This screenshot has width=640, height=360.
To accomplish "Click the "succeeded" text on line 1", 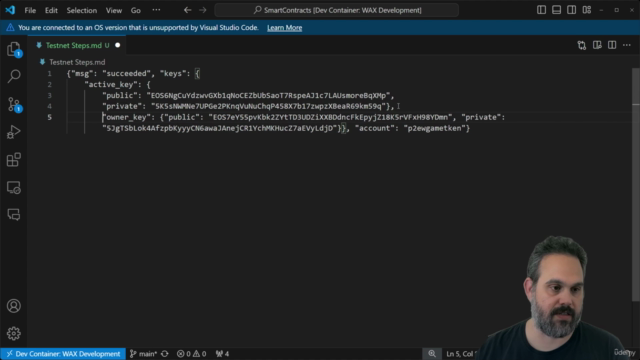I will [x=126, y=73].
